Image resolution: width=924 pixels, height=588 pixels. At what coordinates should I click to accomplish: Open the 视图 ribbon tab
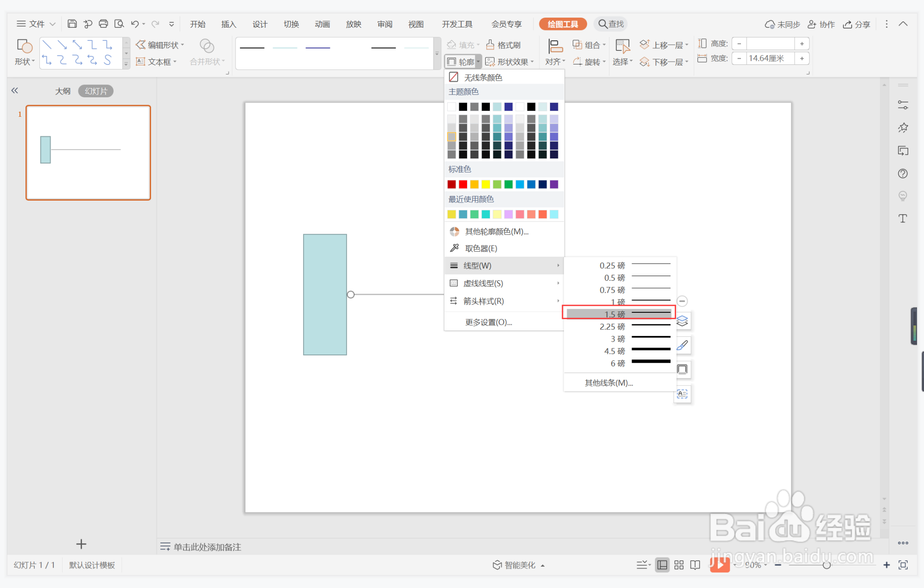pyautogui.click(x=416, y=24)
